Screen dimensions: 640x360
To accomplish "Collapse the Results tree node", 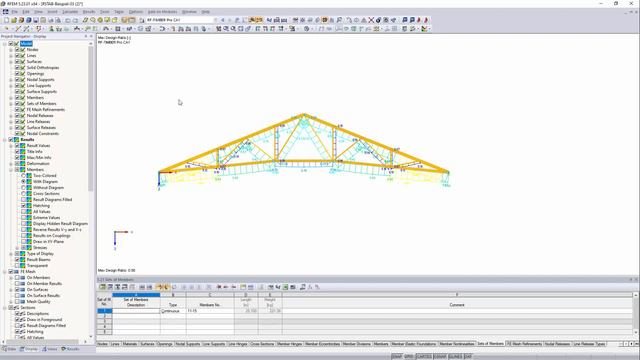I will click(5, 140).
